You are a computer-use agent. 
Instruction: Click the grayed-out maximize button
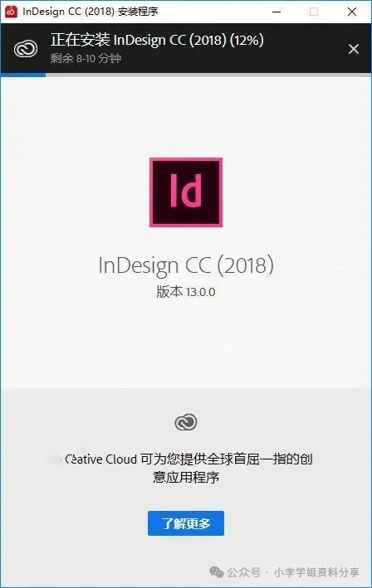pos(314,12)
